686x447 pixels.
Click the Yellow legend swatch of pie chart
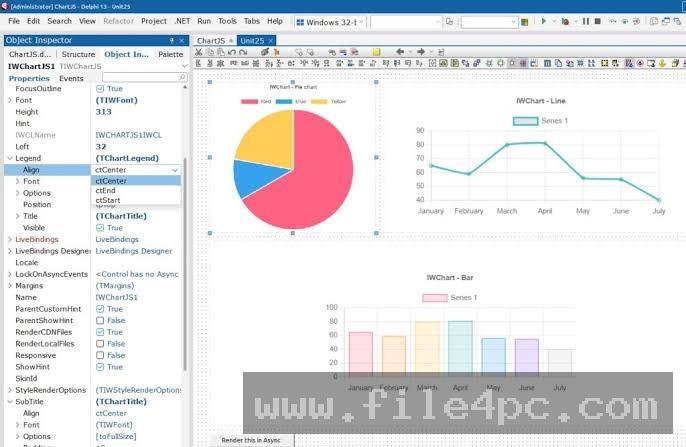point(319,101)
